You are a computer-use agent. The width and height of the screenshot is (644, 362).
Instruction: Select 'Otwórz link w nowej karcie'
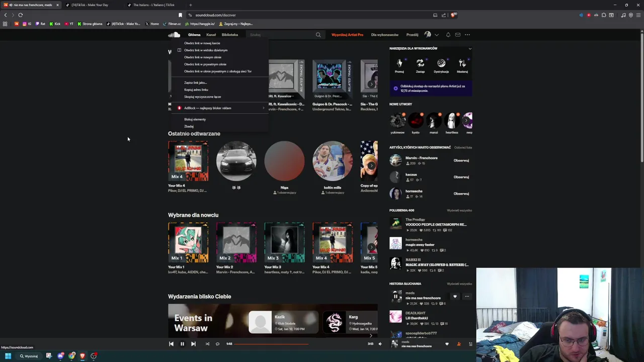pos(202,43)
